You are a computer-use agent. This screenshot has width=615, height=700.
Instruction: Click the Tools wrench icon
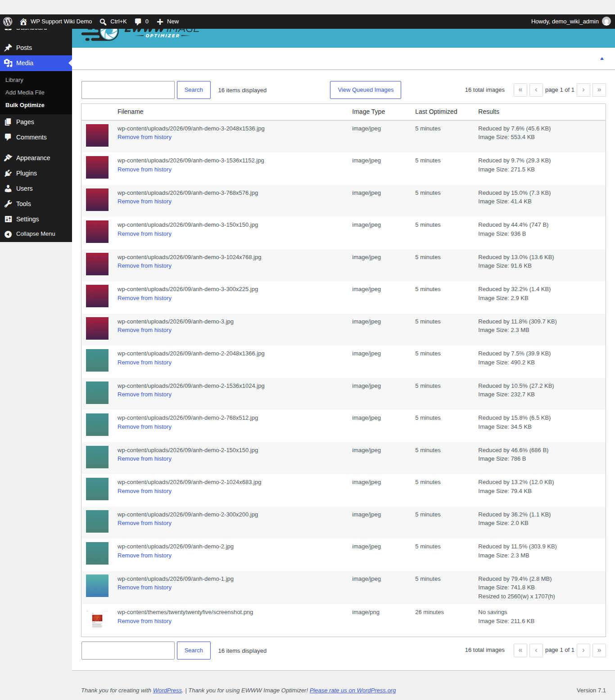coord(8,204)
